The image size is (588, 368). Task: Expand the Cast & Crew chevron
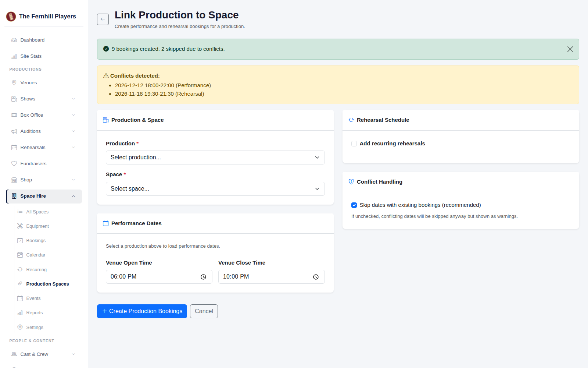(73, 354)
